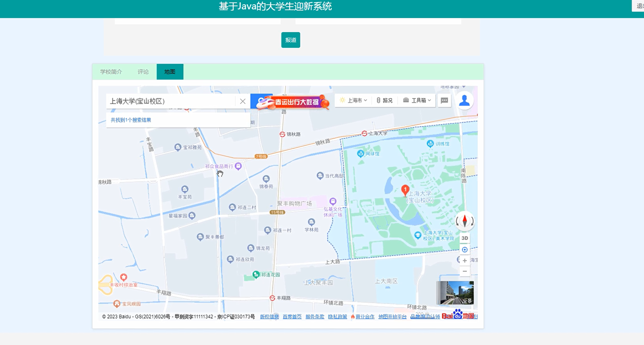The height and width of the screenshot is (345, 644).
Task: Click the 星福家园 residence icon
Action: coord(192,216)
